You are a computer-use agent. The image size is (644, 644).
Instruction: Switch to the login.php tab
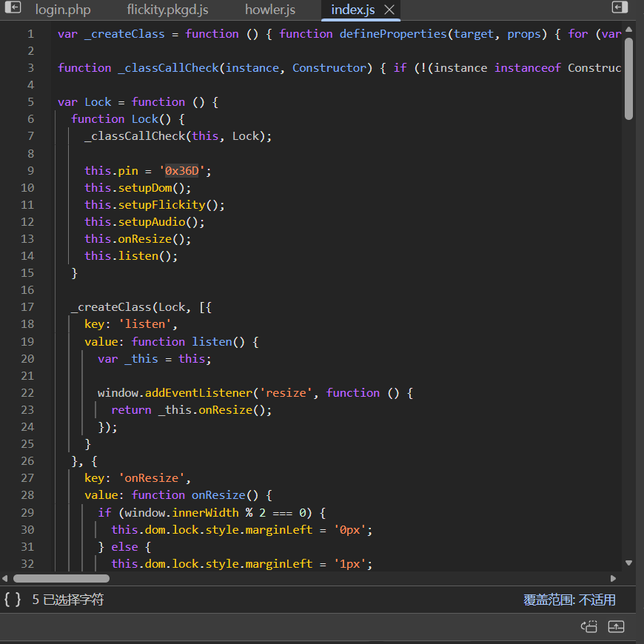point(63,10)
